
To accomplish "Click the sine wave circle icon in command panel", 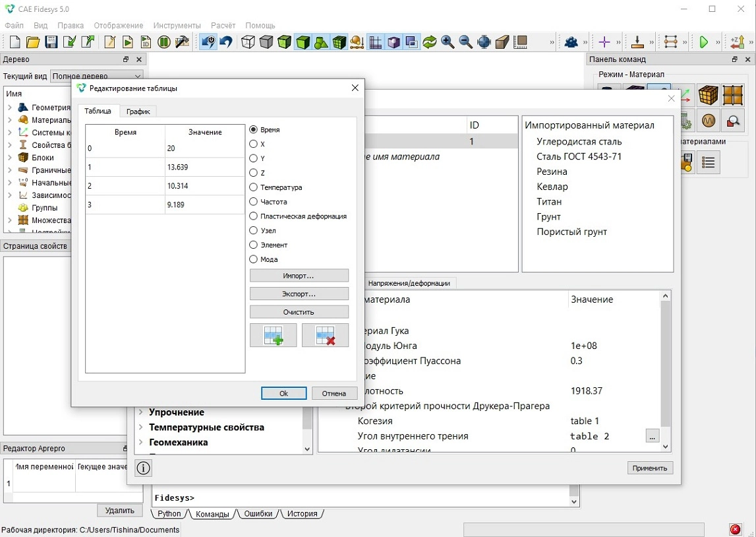I will [x=708, y=120].
